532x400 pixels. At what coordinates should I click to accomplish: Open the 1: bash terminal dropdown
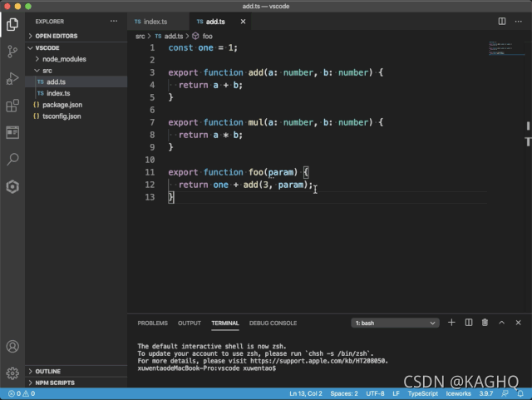pos(396,323)
